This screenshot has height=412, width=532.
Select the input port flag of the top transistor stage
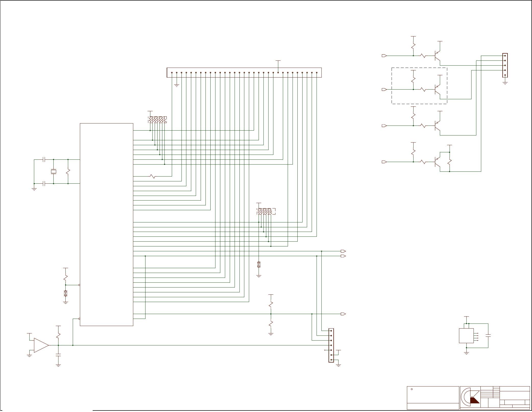click(x=384, y=56)
